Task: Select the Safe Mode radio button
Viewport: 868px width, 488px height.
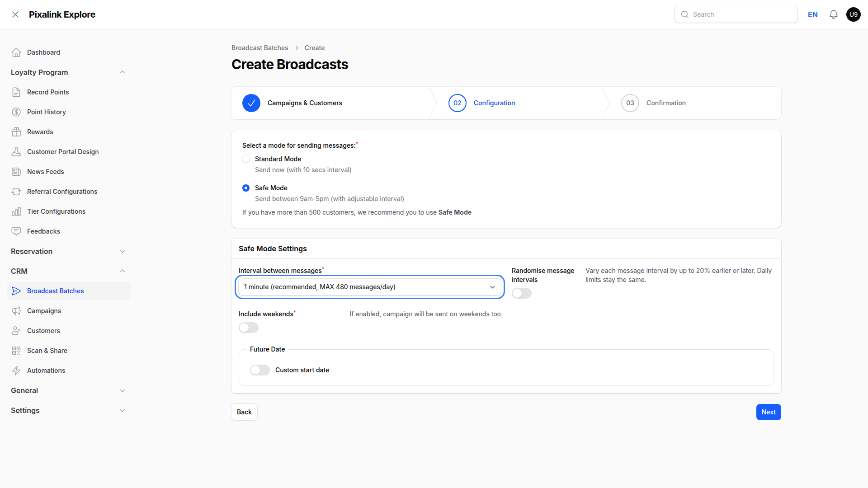Action: (246, 188)
